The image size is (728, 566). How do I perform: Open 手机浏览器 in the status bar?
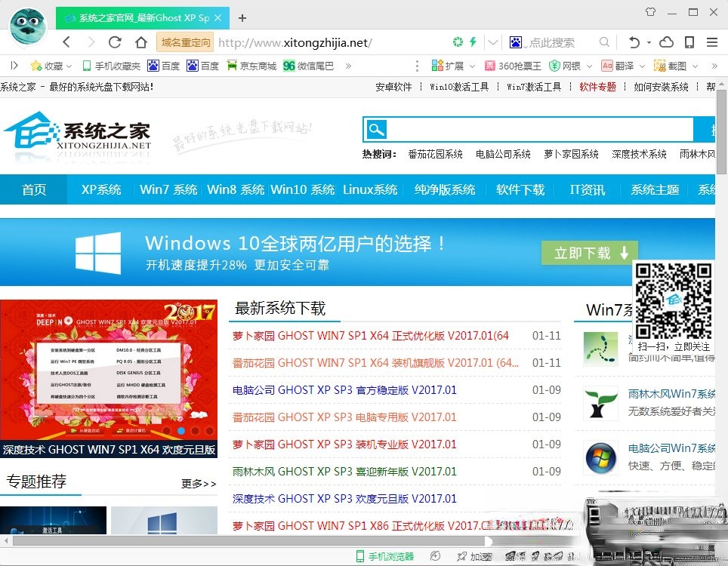click(x=384, y=556)
